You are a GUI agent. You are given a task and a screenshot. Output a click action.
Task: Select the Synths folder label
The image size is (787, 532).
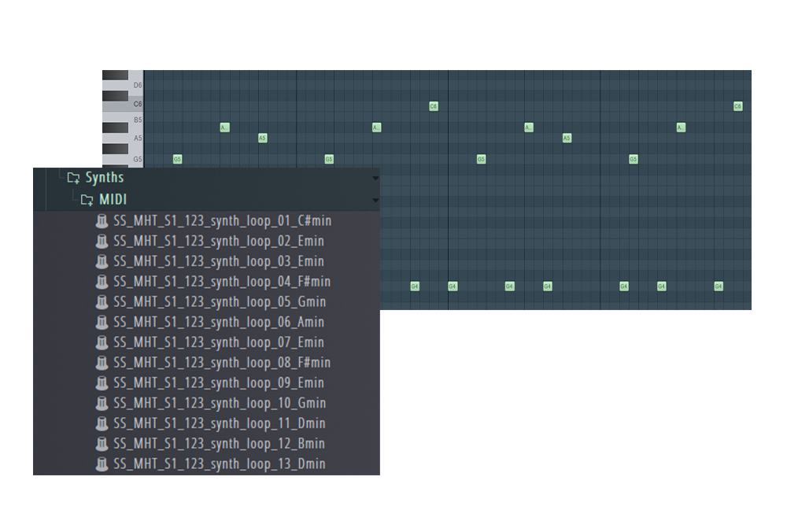coord(104,178)
